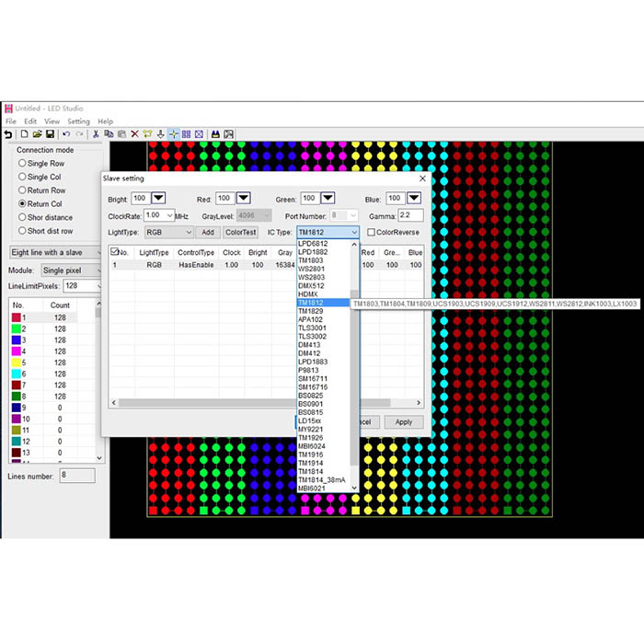Click the image picture toolbar icon

pos(228,134)
